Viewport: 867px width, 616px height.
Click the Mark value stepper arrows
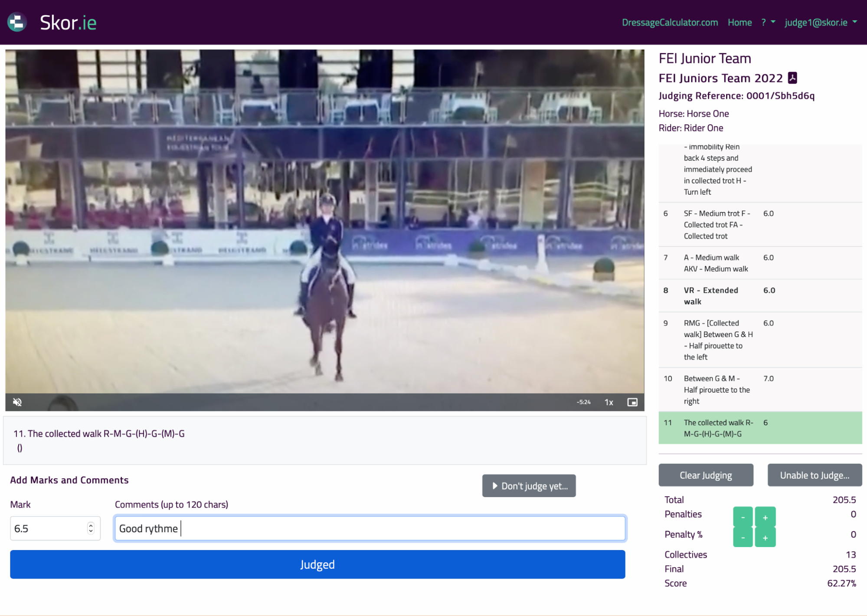coord(91,528)
